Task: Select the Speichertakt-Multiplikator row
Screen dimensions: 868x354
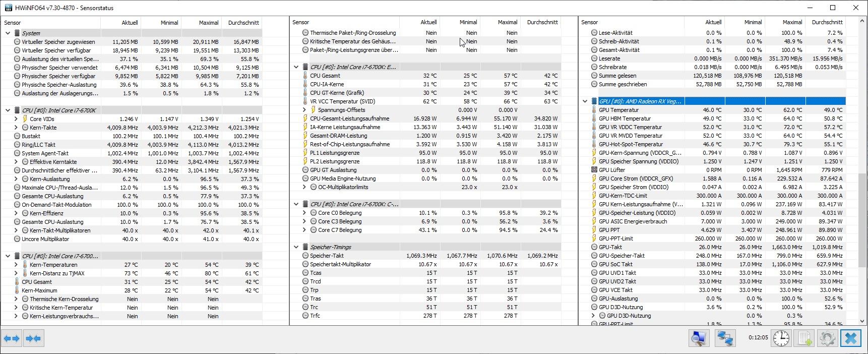Action: (x=426, y=264)
